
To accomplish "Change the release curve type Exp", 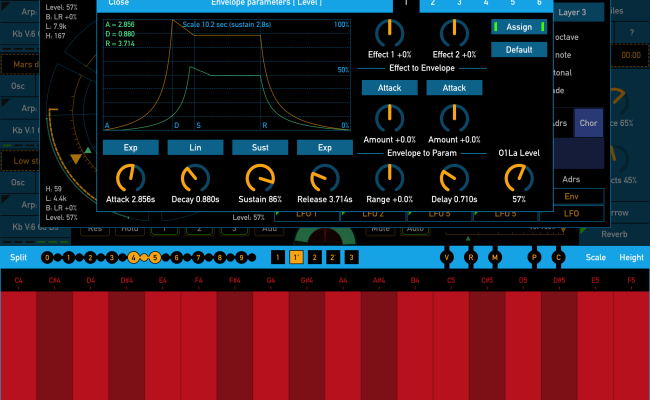I will click(325, 148).
